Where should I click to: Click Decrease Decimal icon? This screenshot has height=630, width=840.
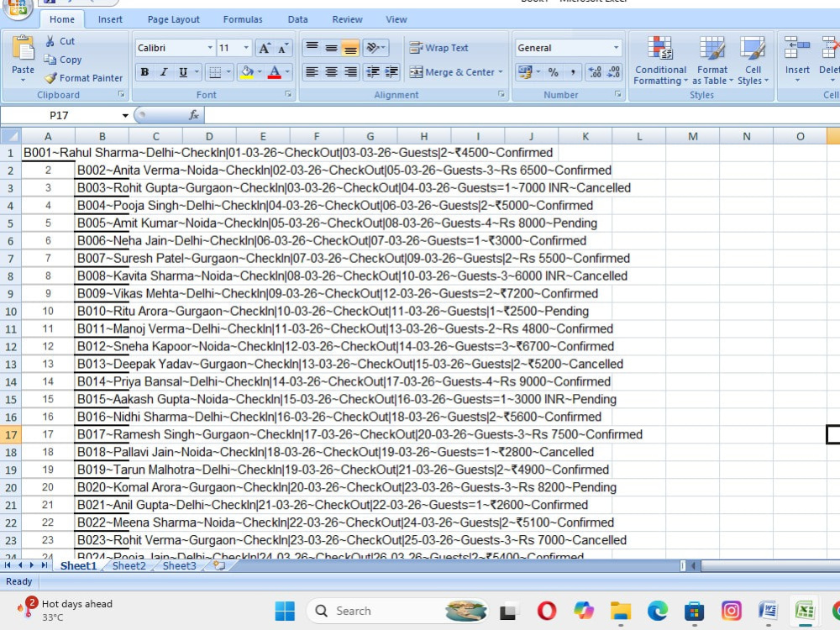pos(614,71)
